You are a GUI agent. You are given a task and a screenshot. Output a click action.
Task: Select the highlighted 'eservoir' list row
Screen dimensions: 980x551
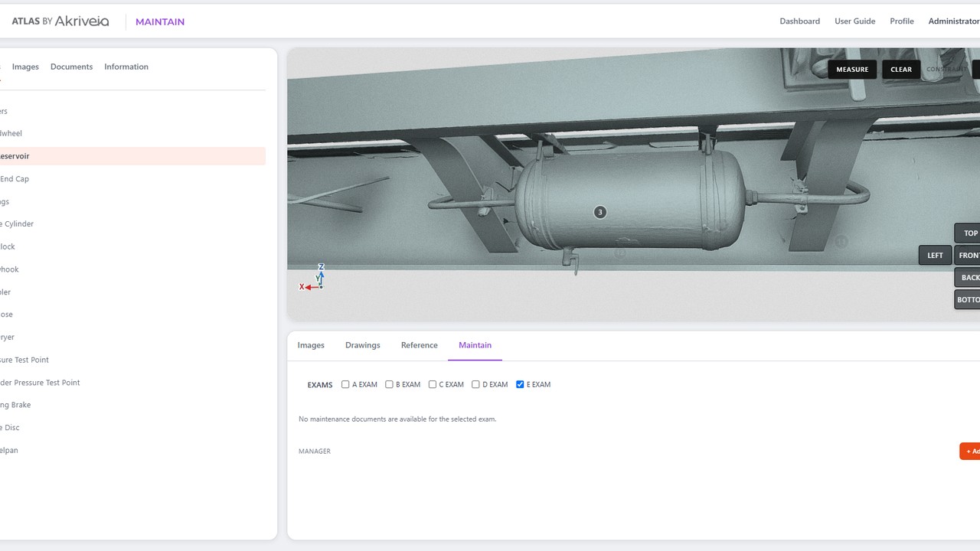point(132,156)
